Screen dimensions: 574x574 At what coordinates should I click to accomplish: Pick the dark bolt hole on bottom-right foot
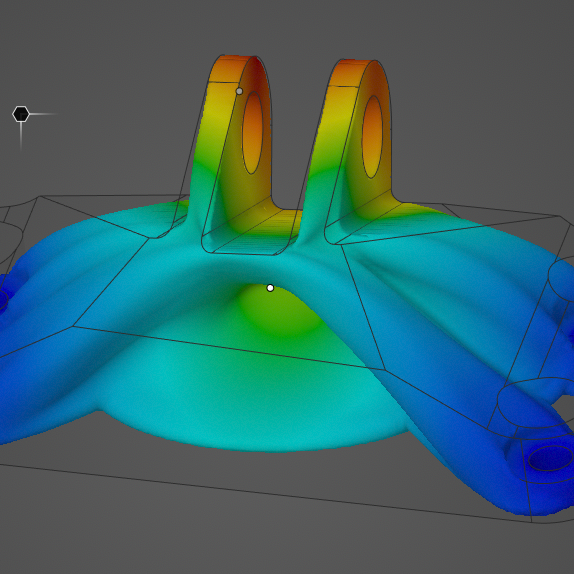(550, 458)
